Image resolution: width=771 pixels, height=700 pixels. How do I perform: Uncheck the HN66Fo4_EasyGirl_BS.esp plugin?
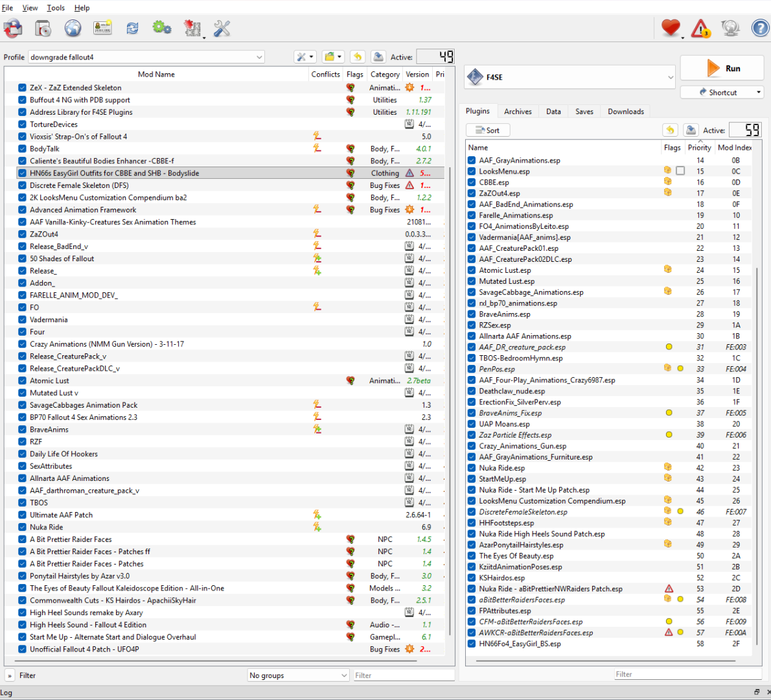tap(472, 644)
